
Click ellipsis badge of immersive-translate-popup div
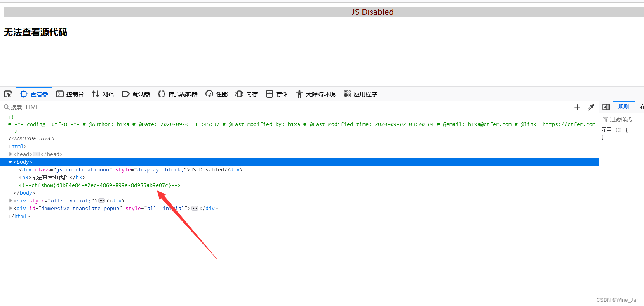click(x=195, y=208)
